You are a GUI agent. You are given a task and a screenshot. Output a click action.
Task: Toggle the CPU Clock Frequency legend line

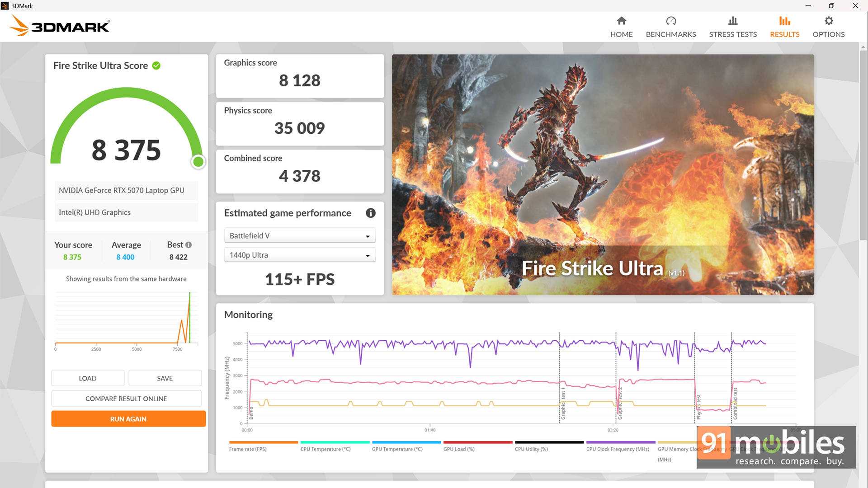click(620, 446)
